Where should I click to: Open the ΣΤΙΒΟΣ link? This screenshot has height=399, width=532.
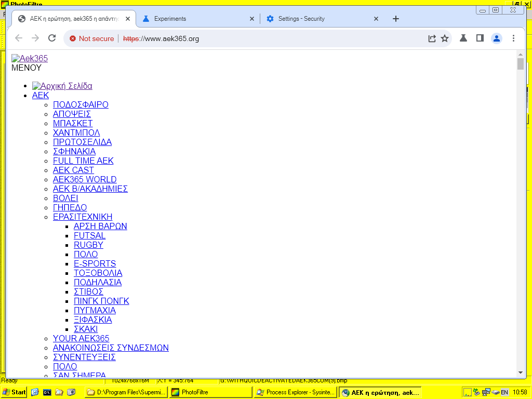88,292
